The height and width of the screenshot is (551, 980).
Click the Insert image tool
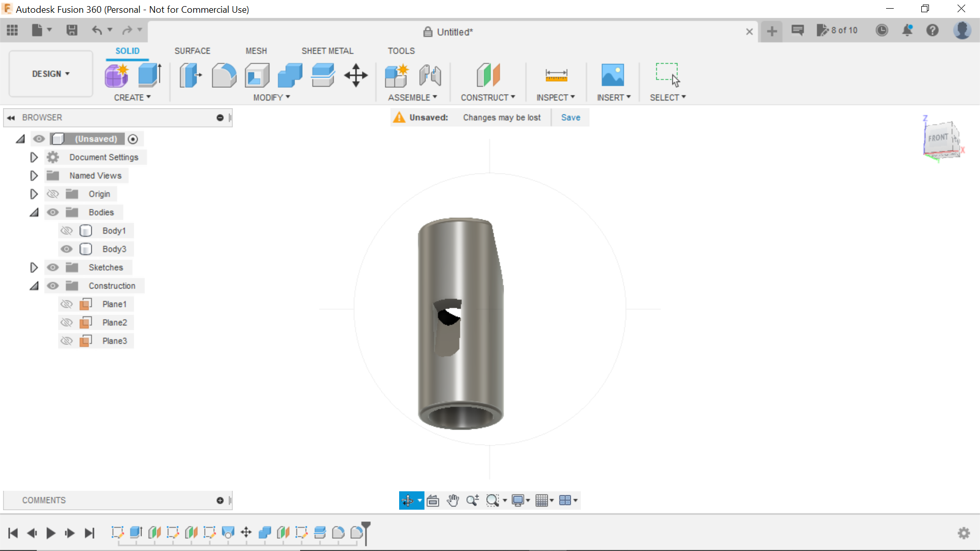click(612, 74)
